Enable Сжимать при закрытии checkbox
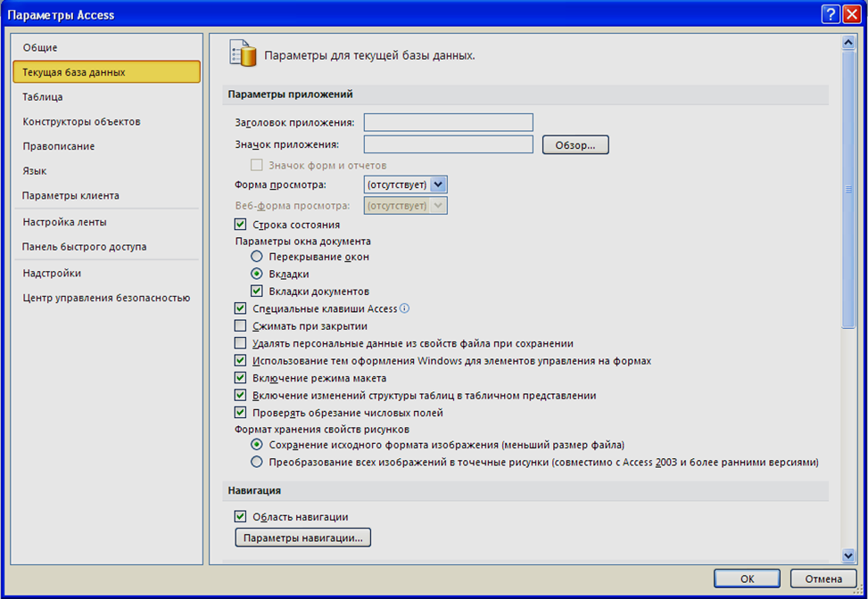The image size is (868, 599). (x=240, y=325)
